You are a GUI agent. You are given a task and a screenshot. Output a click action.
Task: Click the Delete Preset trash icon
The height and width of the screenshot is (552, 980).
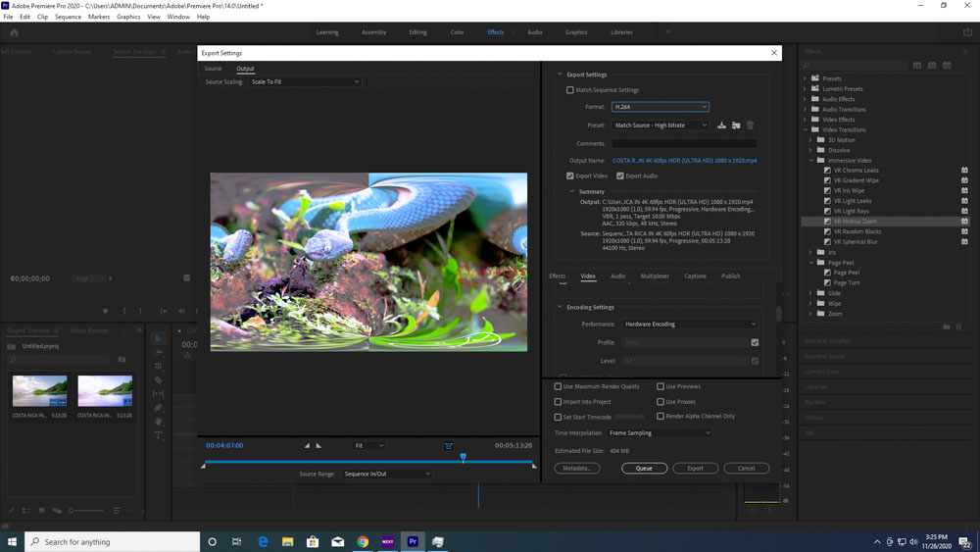coord(750,125)
